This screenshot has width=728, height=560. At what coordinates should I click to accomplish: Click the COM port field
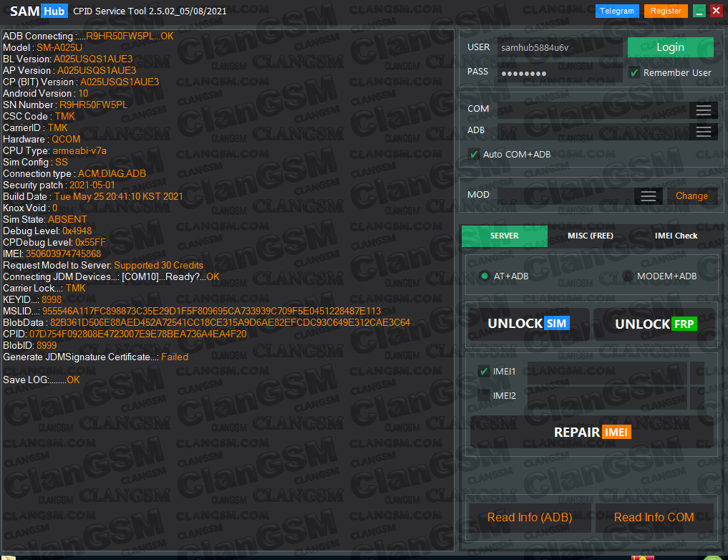[593, 110]
